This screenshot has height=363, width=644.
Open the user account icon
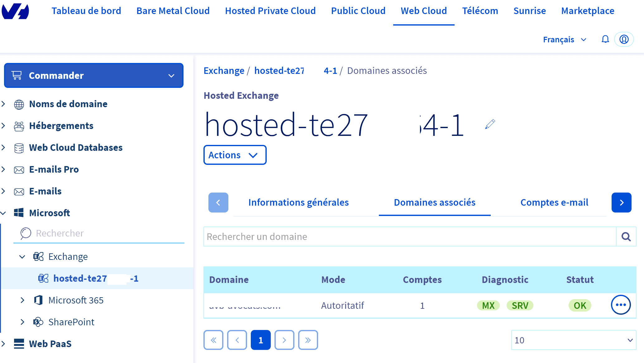(x=624, y=39)
